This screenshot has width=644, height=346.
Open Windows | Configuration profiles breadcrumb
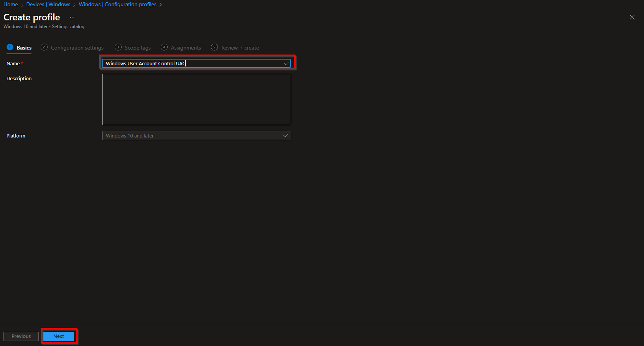117,4
